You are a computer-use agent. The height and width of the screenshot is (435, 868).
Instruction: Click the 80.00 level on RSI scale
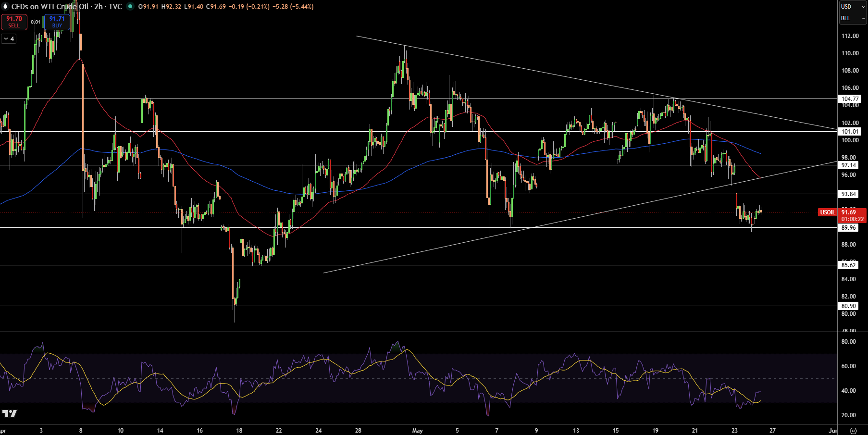[849, 342]
